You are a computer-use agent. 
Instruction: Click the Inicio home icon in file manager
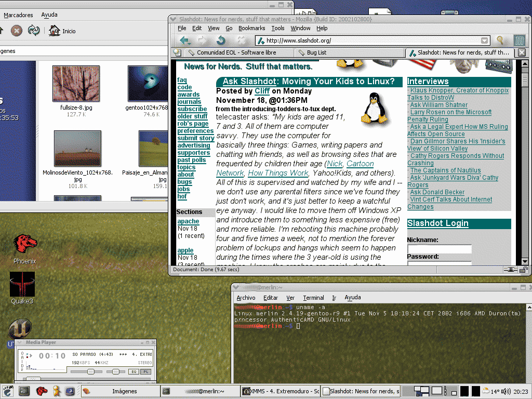pos(55,31)
